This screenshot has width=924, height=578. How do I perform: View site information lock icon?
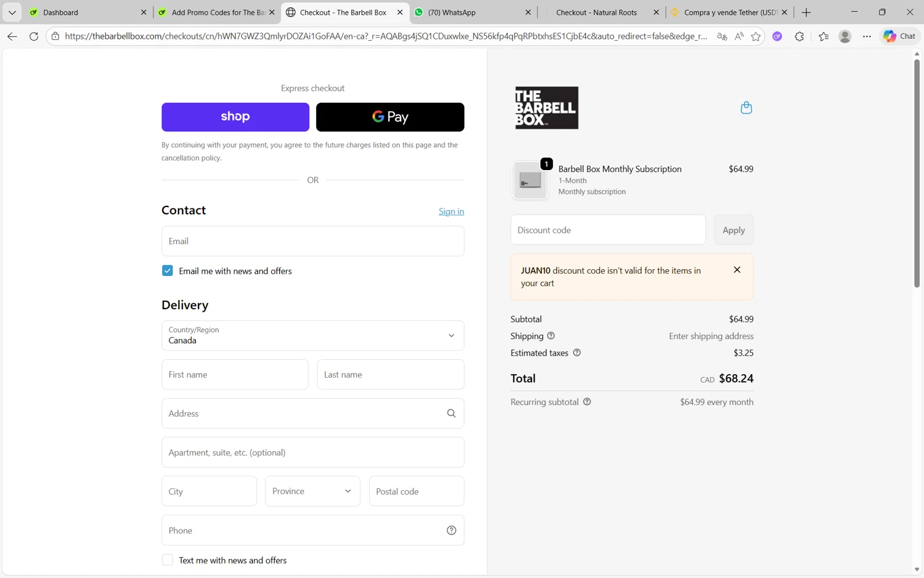(x=55, y=36)
